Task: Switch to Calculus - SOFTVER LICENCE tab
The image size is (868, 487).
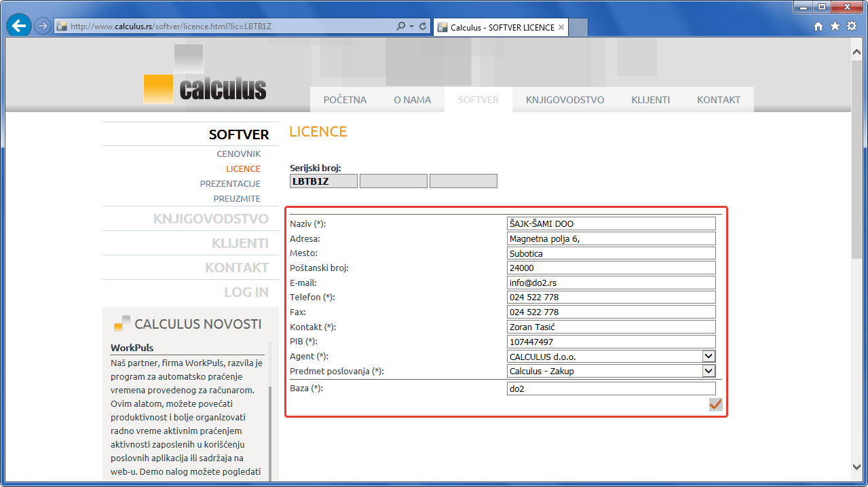Action: pyautogui.click(x=501, y=27)
